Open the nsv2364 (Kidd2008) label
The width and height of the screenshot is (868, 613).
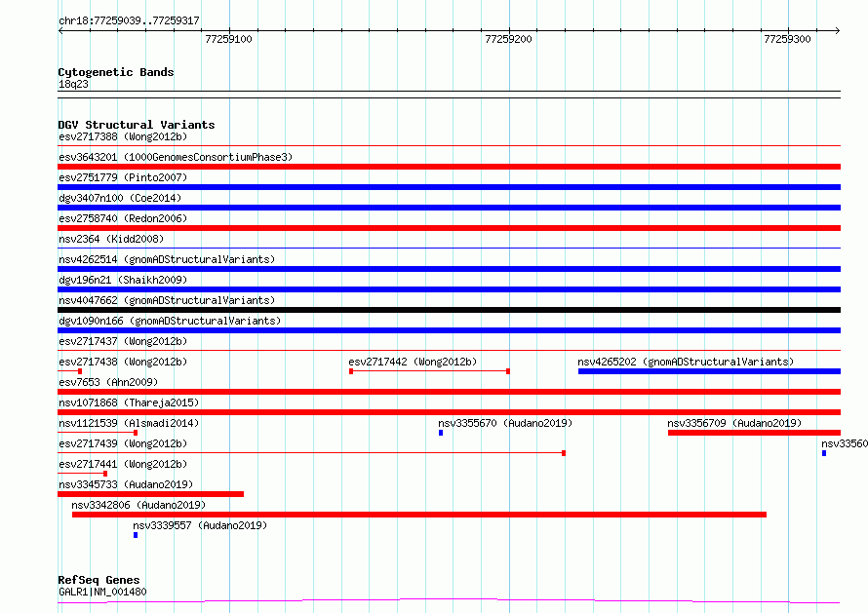click(111, 239)
